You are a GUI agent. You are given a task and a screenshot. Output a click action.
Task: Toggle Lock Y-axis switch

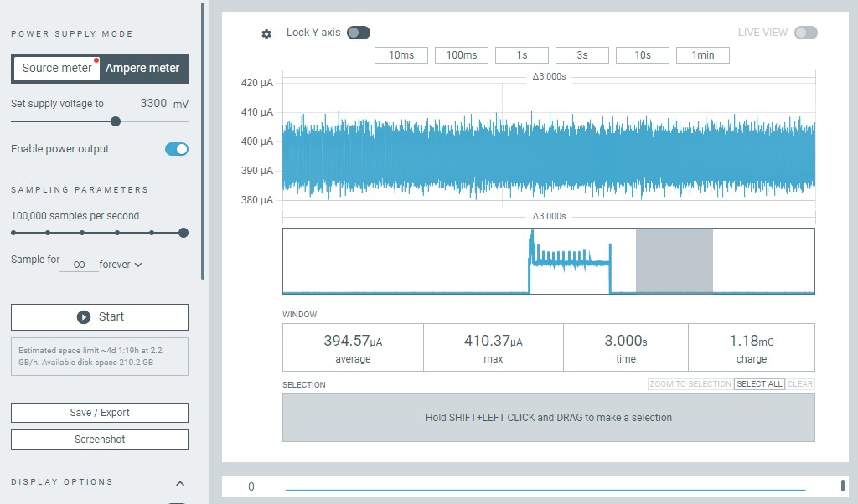359,33
